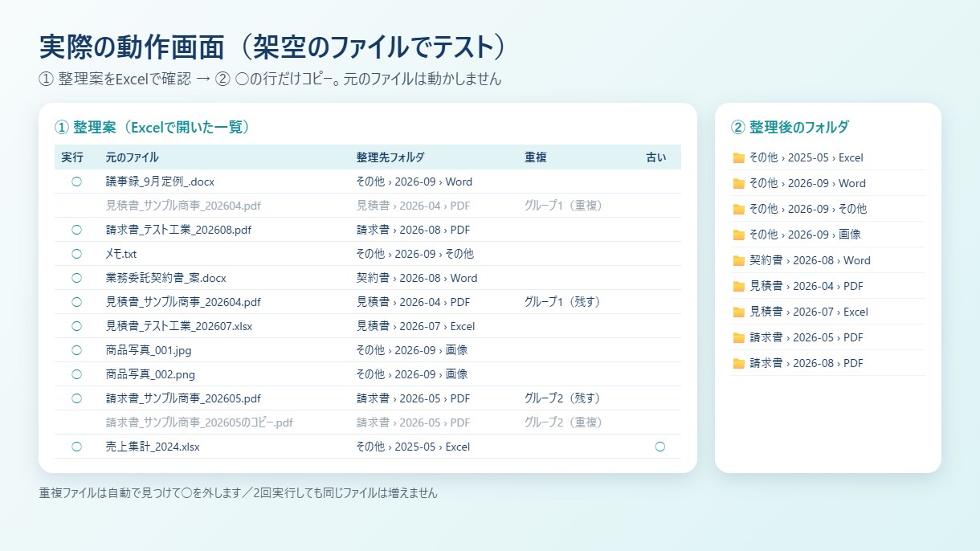Viewport: 980px width, 551px height.
Task: Click the folder icon for 契約書 › 2026-08 › Word
Action: (x=738, y=261)
